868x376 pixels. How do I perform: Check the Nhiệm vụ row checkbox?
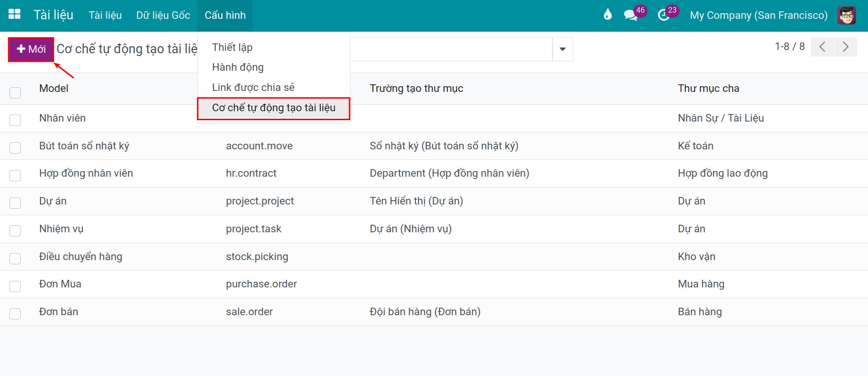pos(15,231)
